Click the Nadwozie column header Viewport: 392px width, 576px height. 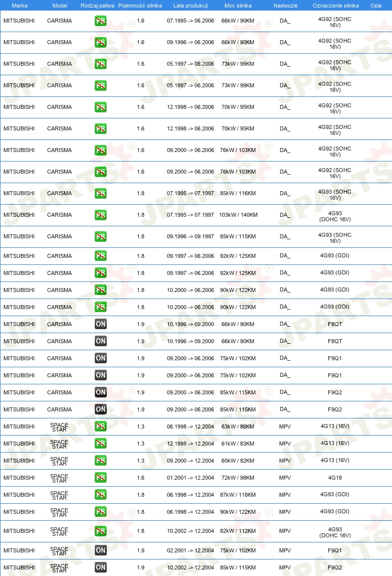tap(286, 6)
